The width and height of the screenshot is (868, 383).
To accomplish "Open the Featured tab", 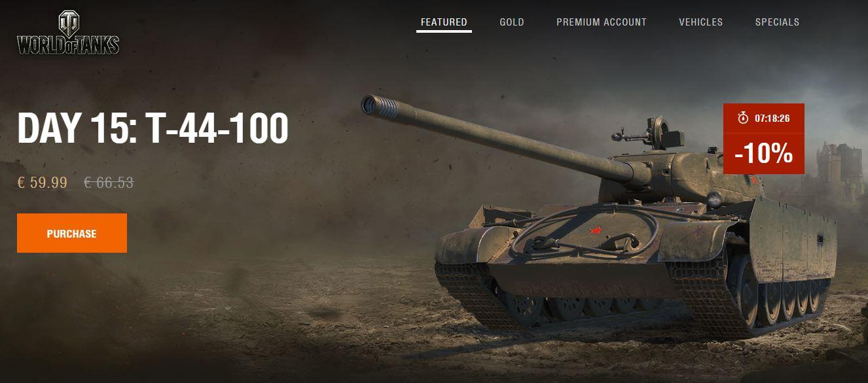I will pyautogui.click(x=444, y=22).
